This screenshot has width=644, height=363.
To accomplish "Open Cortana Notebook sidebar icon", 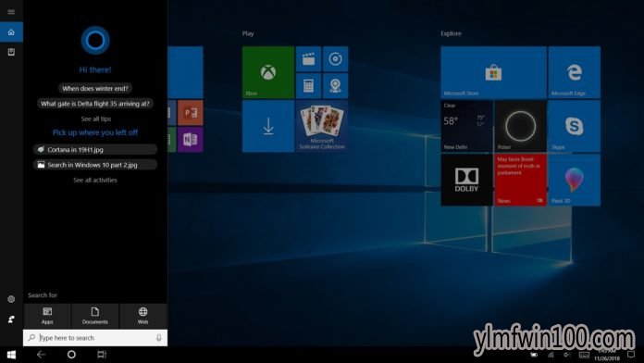I will click(11, 52).
